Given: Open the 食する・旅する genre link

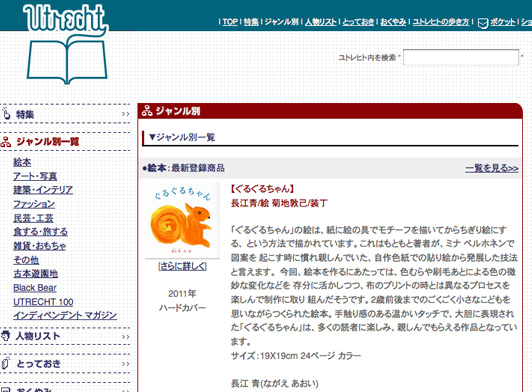Looking at the screenshot, I should [x=40, y=232].
